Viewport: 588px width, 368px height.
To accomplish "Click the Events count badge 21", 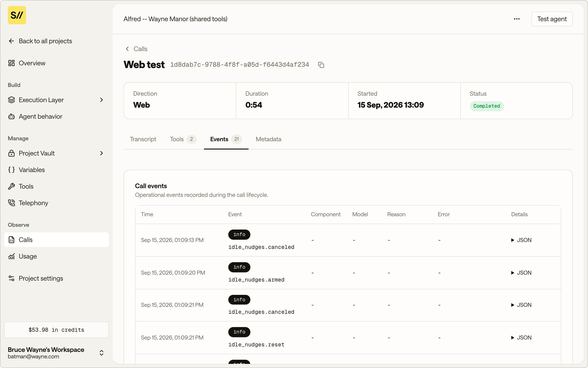I will [x=236, y=139].
